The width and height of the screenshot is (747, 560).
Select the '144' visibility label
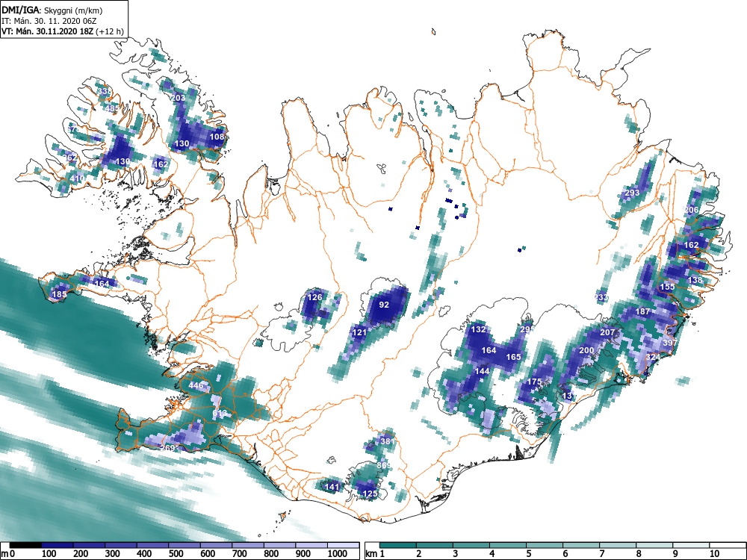click(x=482, y=371)
